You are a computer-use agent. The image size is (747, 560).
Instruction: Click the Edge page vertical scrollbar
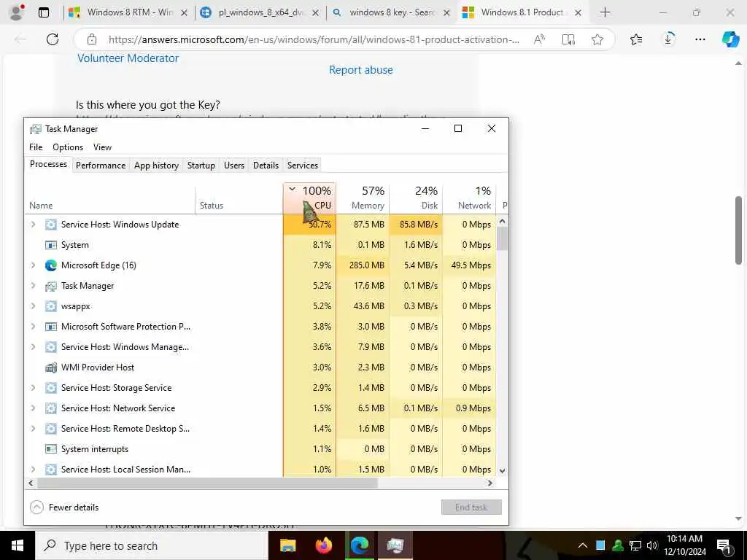tap(738, 230)
